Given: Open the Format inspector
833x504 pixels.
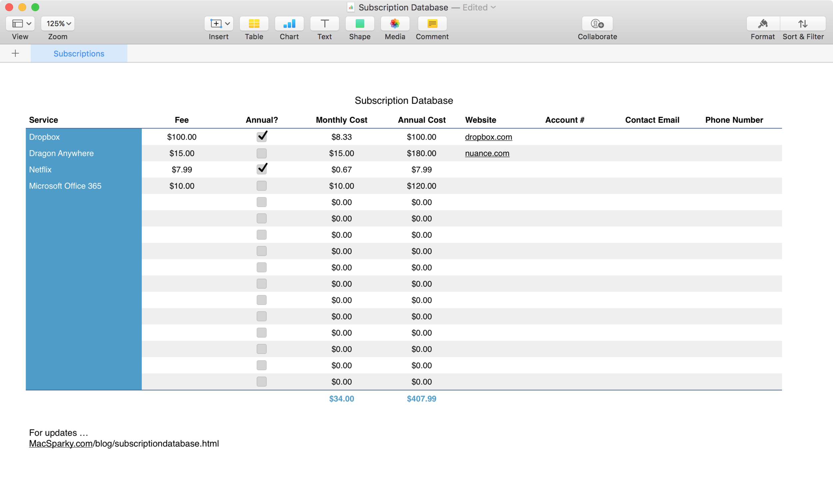Looking at the screenshot, I should pyautogui.click(x=763, y=24).
